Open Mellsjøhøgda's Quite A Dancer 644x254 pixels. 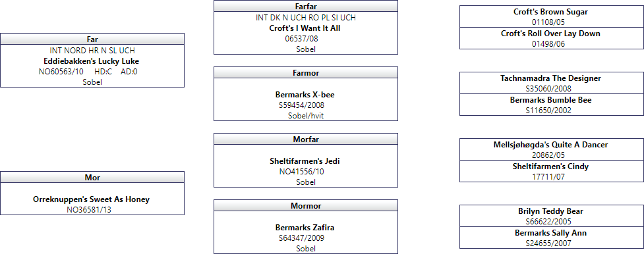[551, 145]
